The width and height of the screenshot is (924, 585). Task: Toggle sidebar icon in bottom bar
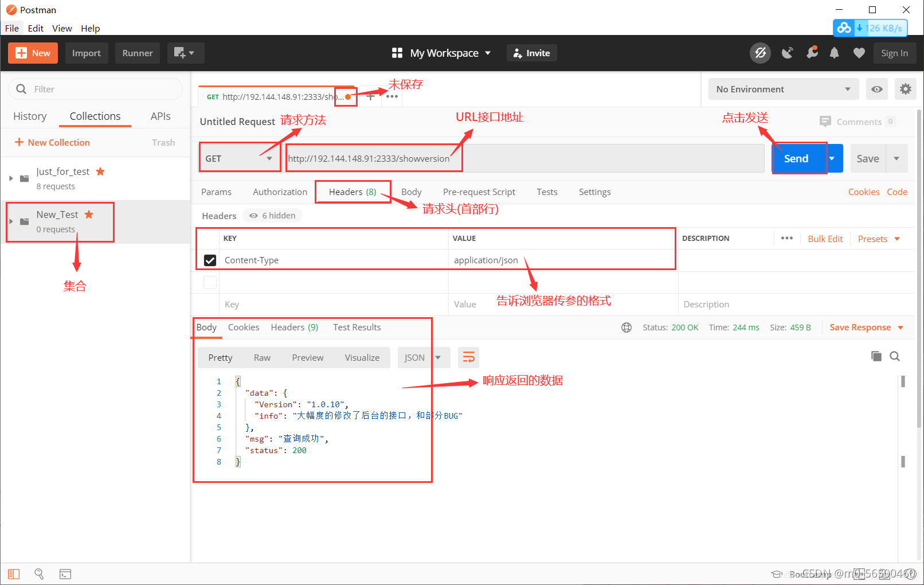(14, 574)
